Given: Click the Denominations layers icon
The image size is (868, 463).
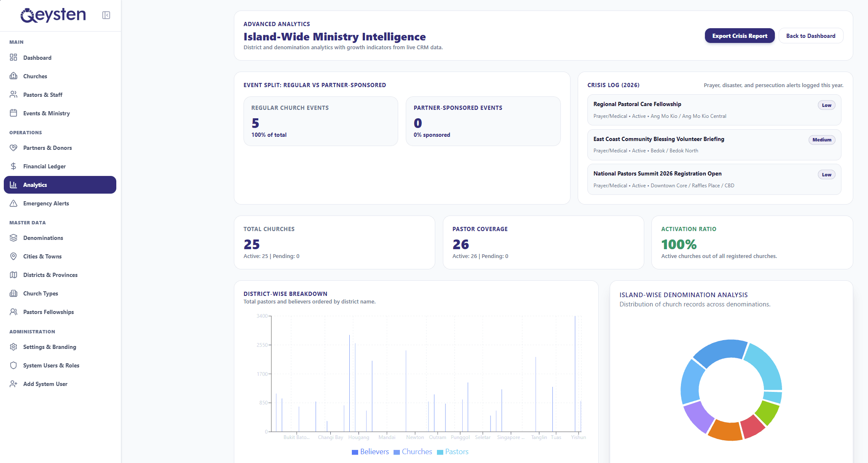Looking at the screenshot, I should tap(13, 237).
